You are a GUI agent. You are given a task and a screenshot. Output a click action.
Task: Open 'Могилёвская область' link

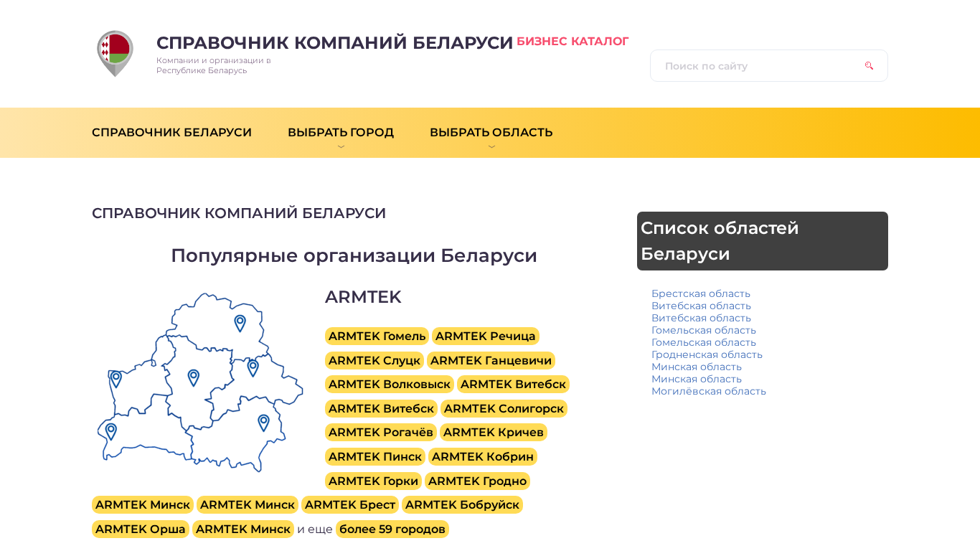pyautogui.click(x=709, y=391)
